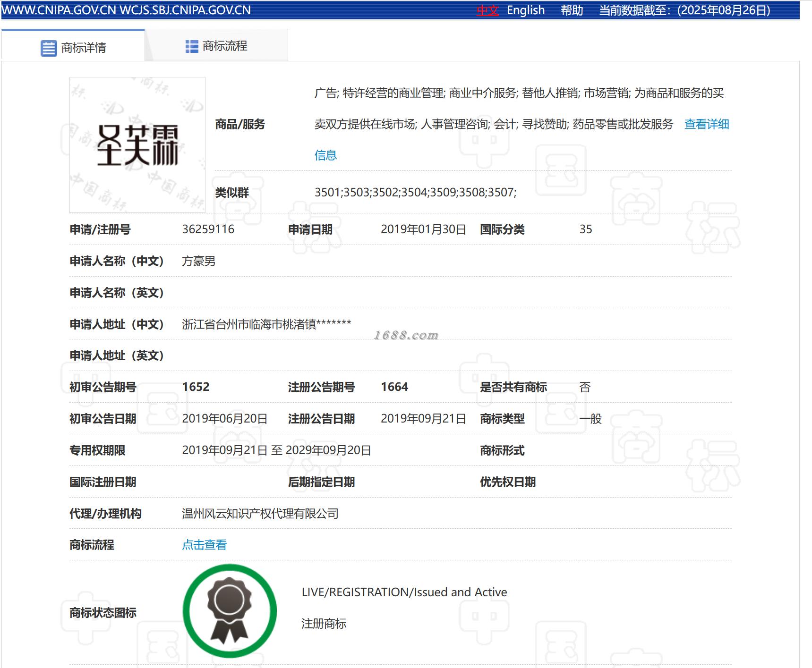Select applicant name 方豪男
The width and height of the screenshot is (812, 668).
[x=199, y=261]
